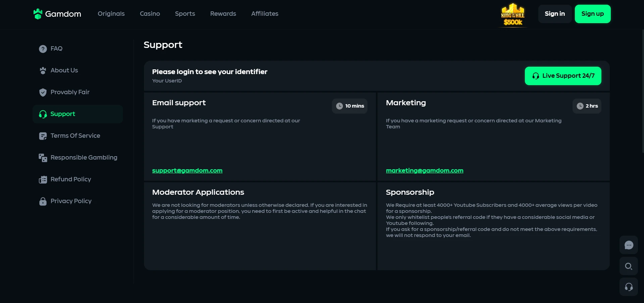Click the 'Please login to see your identifier' text

click(210, 72)
